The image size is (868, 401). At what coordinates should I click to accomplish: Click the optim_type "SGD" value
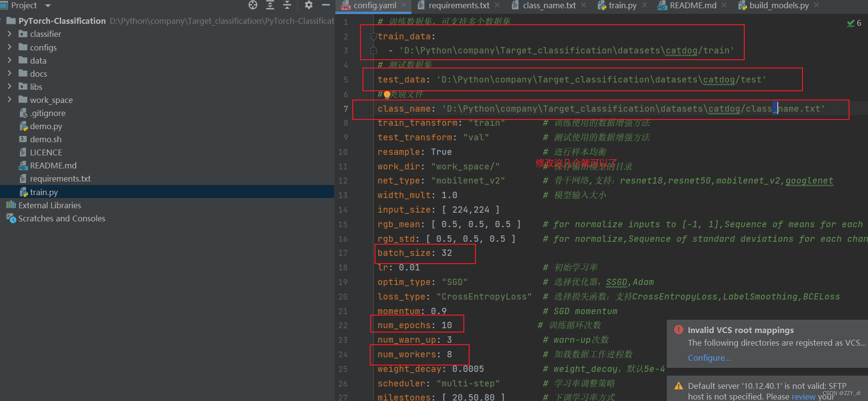pyautogui.click(x=455, y=282)
